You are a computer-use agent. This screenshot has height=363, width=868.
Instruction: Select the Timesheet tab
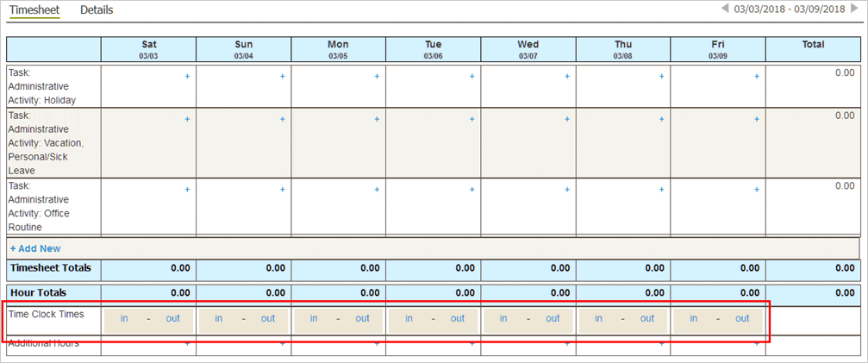[x=34, y=10]
